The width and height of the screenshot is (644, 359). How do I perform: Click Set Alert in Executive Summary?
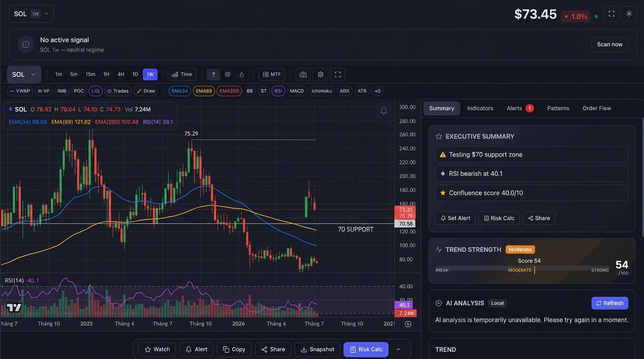click(455, 218)
